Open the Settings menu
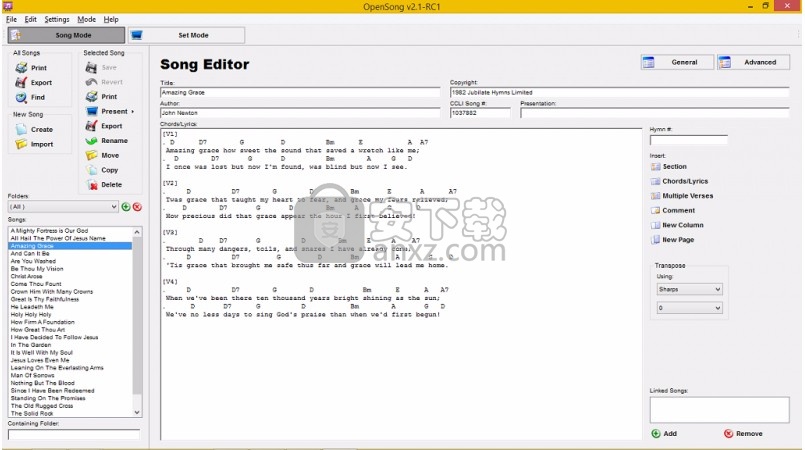 (x=56, y=19)
